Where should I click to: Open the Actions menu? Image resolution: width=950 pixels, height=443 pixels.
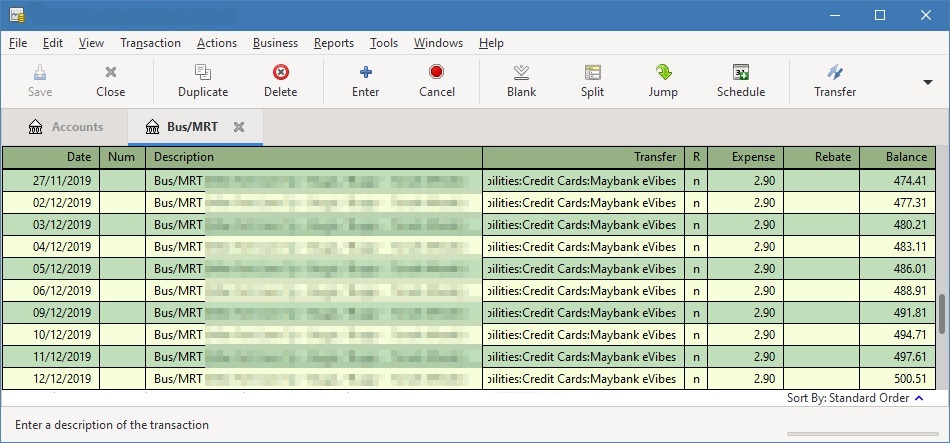click(217, 43)
